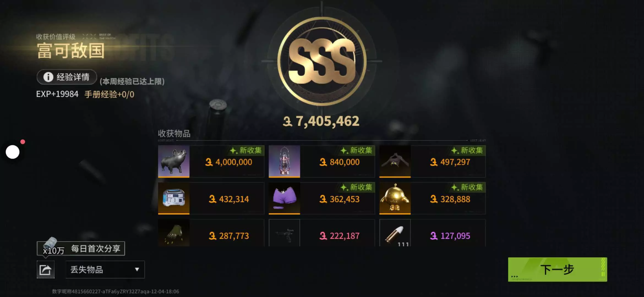Tap the share icon button
This screenshot has height=297, width=644.
click(45, 269)
